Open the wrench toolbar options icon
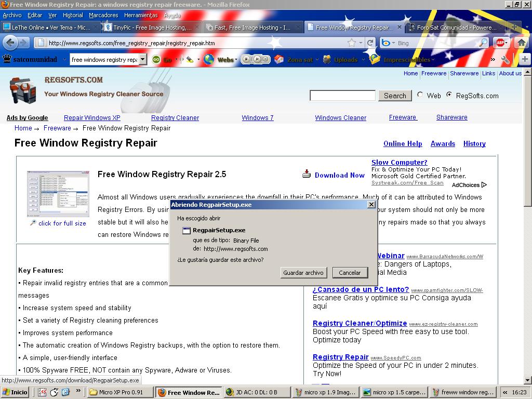Viewport: 532px width, 399px height. (505, 60)
